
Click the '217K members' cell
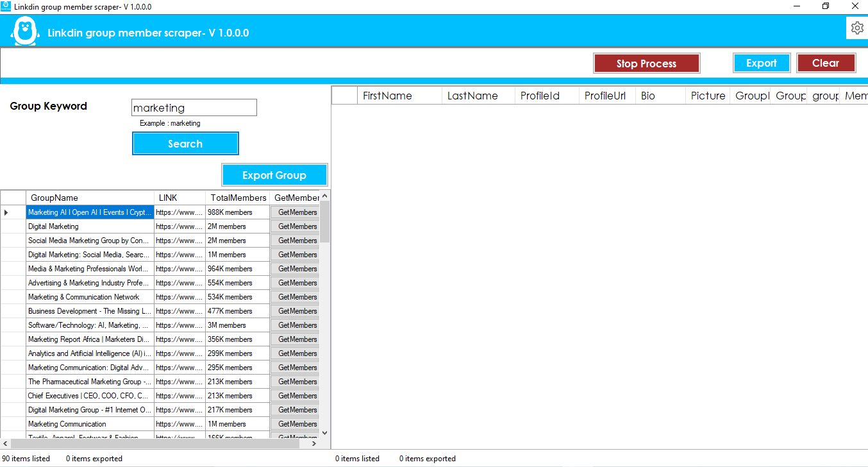238,410
